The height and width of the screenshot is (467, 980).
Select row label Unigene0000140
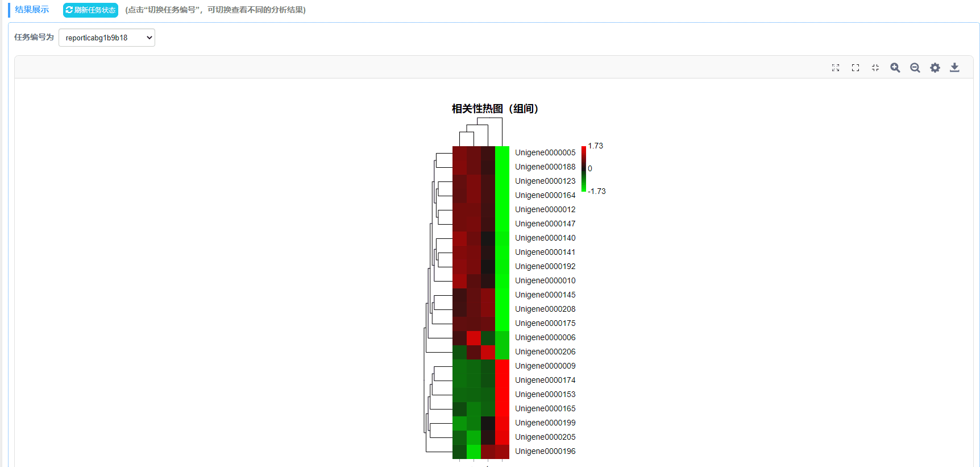[545, 238]
